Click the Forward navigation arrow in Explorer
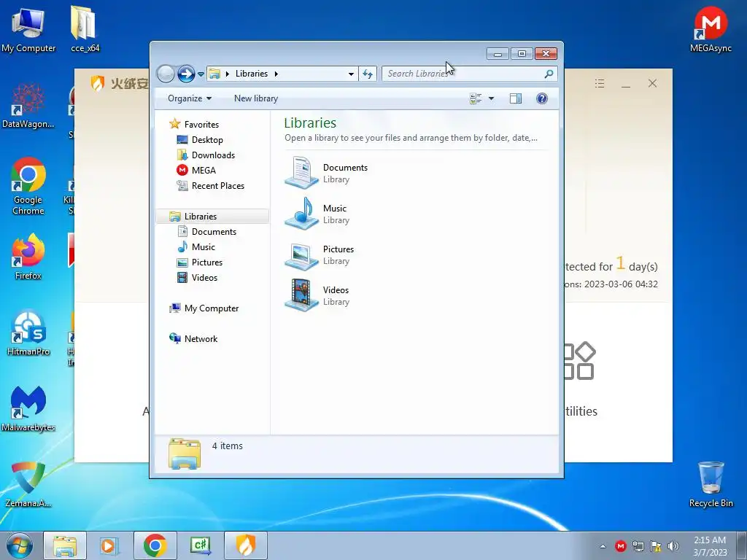Screen dimensions: 747x560 pos(186,74)
